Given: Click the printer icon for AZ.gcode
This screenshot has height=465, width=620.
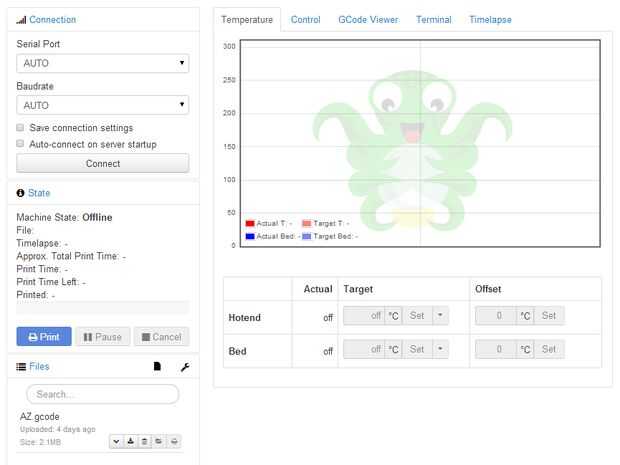Looking at the screenshot, I should click(x=174, y=441).
